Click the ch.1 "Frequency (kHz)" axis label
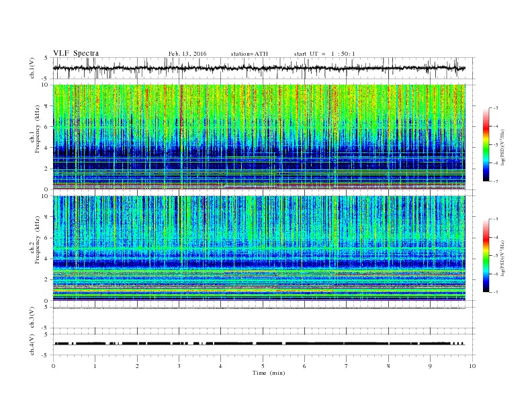The height and width of the screenshot is (411, 532). [38, 129]
